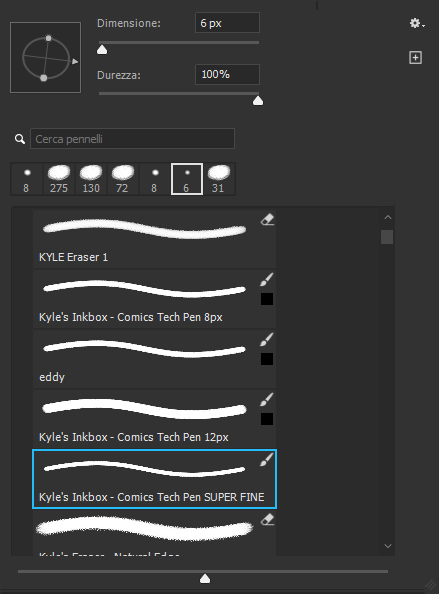Select the second recent brush sized 8

coord(155,179)
